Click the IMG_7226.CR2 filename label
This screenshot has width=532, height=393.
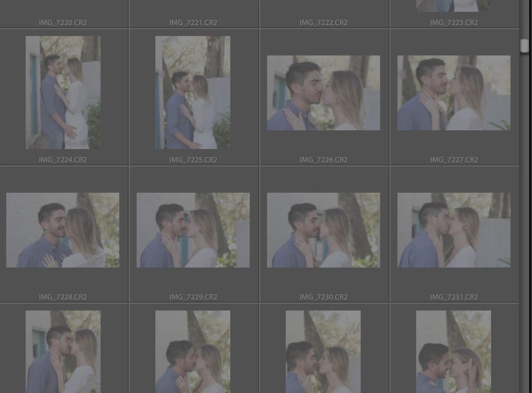324,160
